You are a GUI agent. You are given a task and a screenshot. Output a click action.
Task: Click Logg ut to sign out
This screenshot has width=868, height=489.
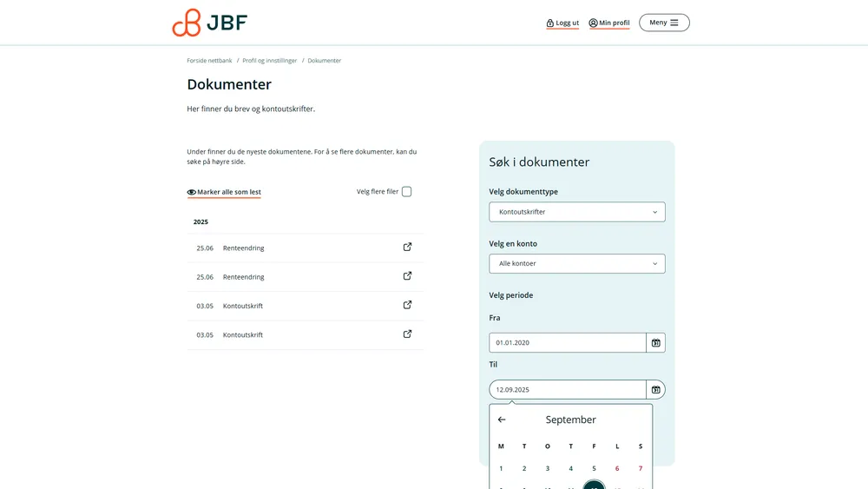pos(562,23)
